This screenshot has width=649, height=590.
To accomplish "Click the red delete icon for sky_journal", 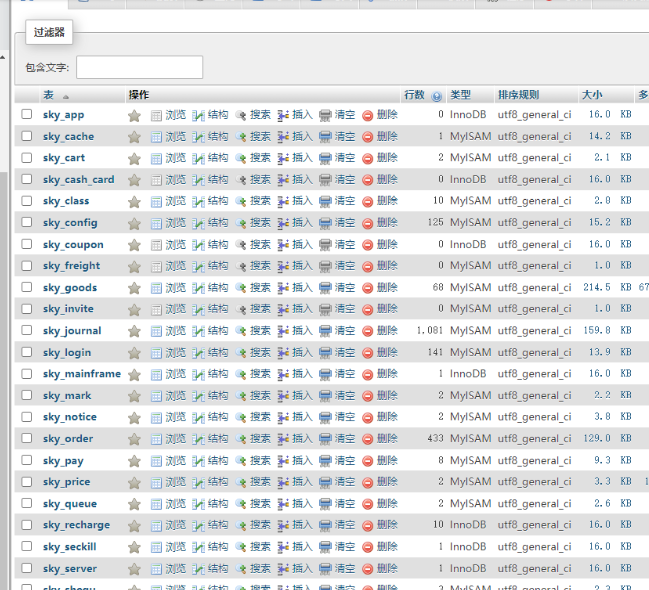I will click(x=367, y=331).
